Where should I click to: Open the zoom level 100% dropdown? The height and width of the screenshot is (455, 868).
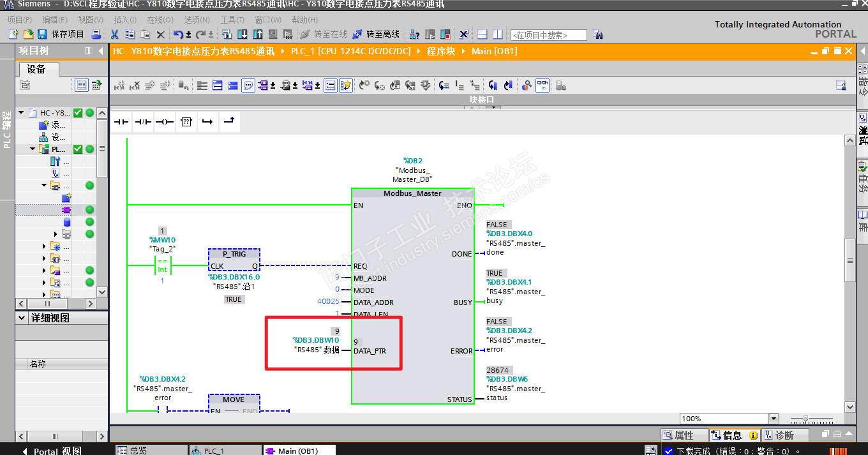(774, 419)
